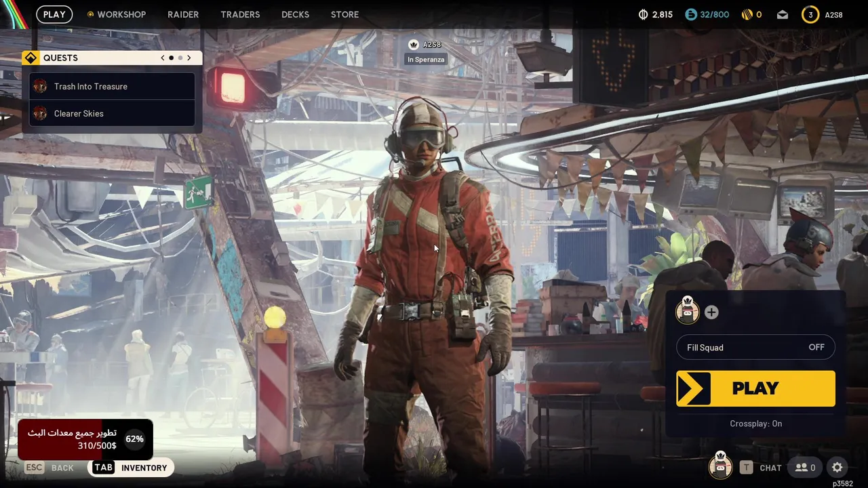The height and width of the screenshot is (488, 868).
Task: Click the Back label
Action: point(62,468)
